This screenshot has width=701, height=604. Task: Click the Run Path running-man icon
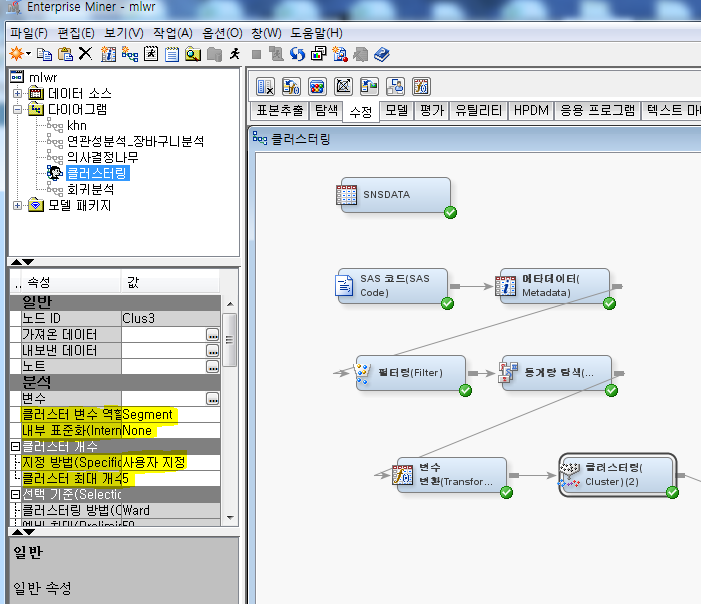click(x=235, y=54)
